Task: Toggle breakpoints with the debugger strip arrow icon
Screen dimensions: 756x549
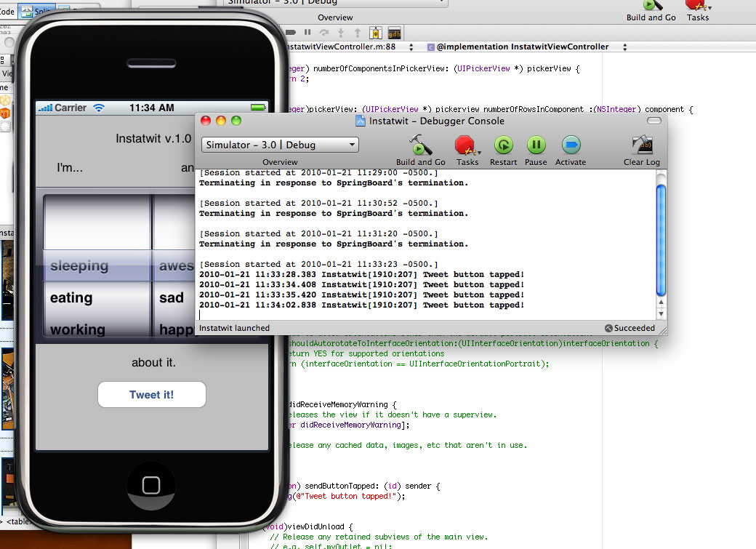Action: (291, 32)
